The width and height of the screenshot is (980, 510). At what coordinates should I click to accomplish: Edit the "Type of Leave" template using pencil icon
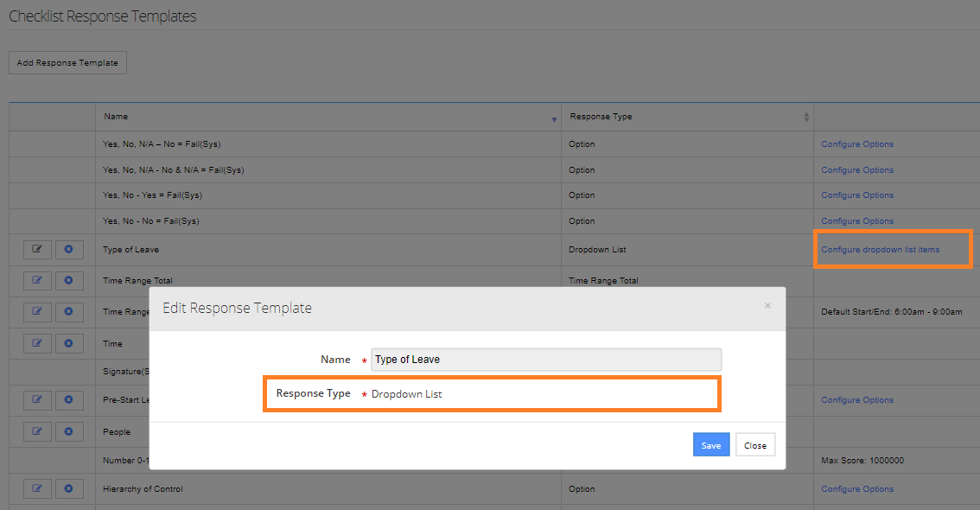click(37, 249)
